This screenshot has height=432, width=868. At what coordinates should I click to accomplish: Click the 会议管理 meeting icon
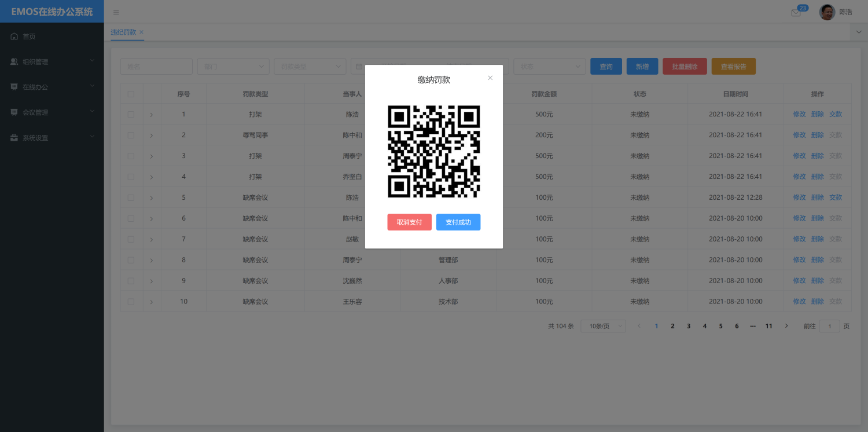point(14,112)
